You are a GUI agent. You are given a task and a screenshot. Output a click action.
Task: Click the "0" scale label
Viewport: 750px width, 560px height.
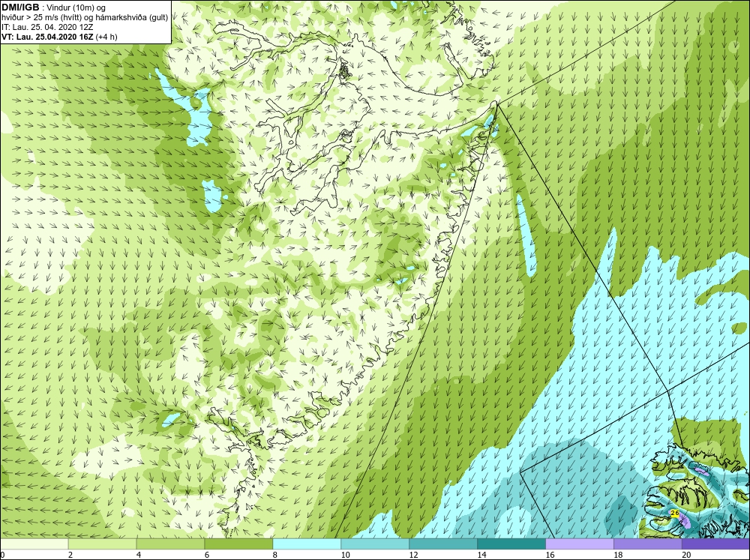pos(2,555)
